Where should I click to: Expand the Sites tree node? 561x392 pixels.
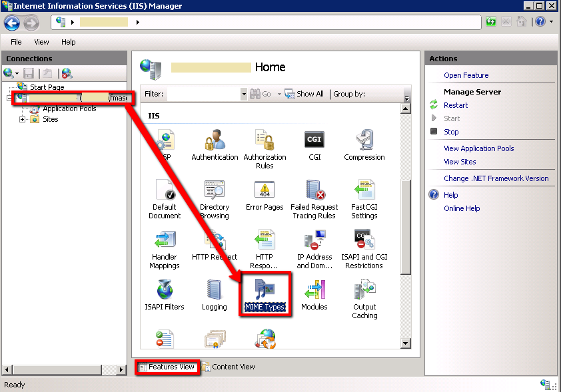pyautogui.click(x=23, y=120)
